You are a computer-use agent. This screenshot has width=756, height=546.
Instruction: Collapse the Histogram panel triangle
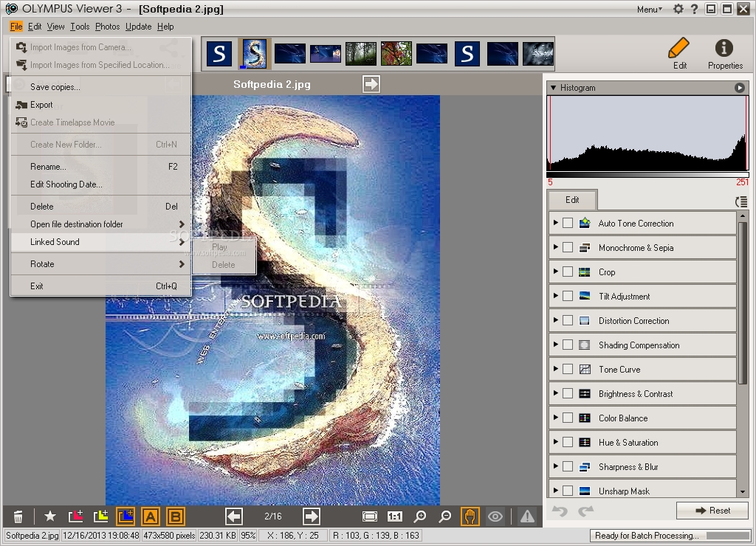pyautogui.click(x=554, y=88)
